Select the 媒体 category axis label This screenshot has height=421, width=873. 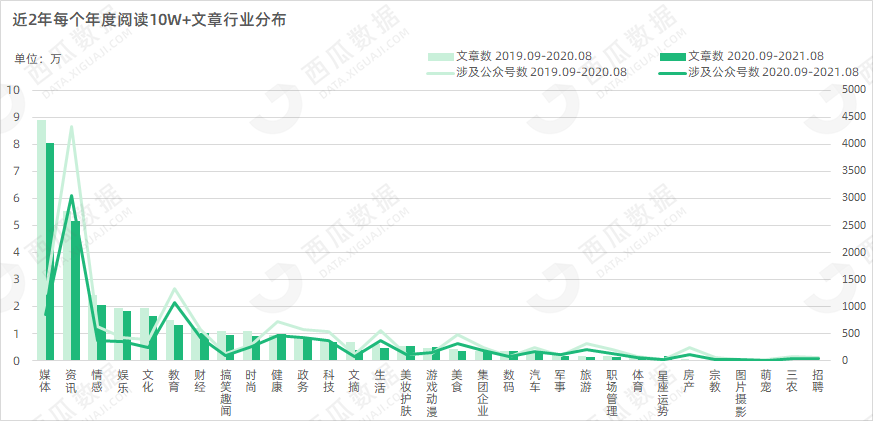tap(45, 381)
